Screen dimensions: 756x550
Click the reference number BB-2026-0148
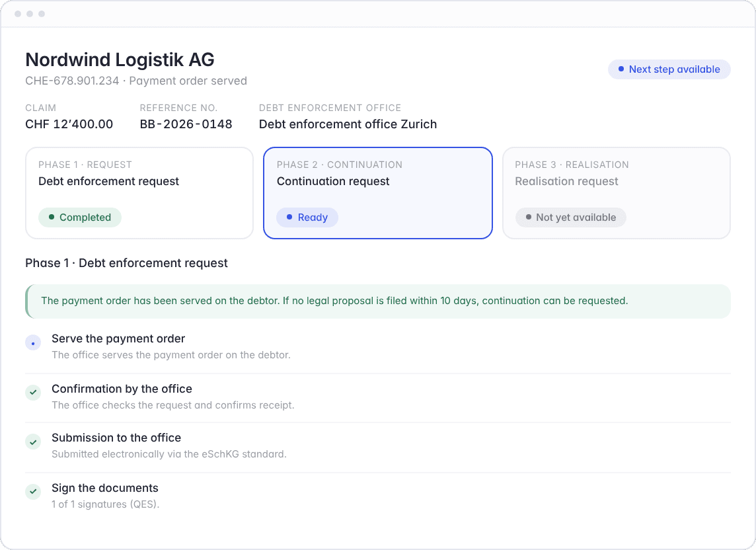(x=186, y=124)
